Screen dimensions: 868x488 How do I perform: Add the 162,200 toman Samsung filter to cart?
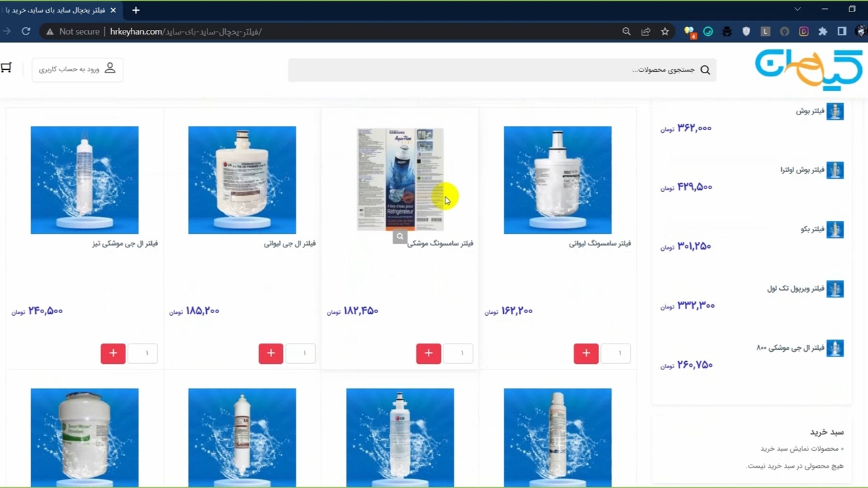tap(586, 353)
